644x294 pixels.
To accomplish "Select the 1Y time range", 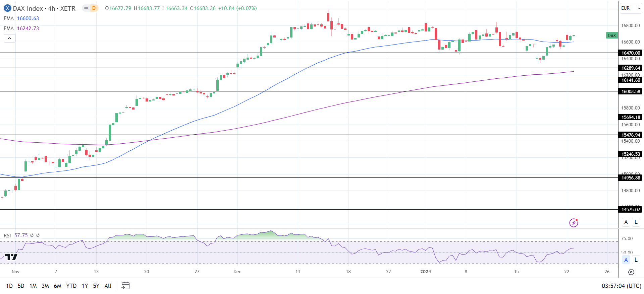I will coord(85,286).
